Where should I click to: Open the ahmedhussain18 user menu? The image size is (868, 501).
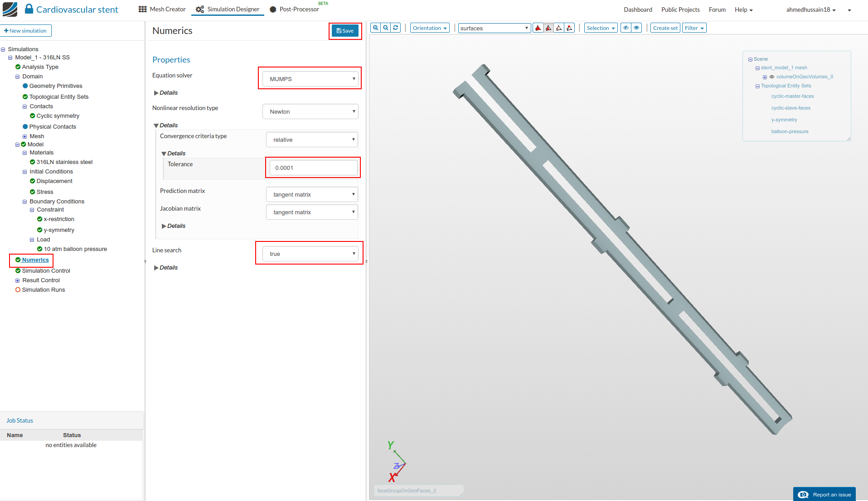811,10
